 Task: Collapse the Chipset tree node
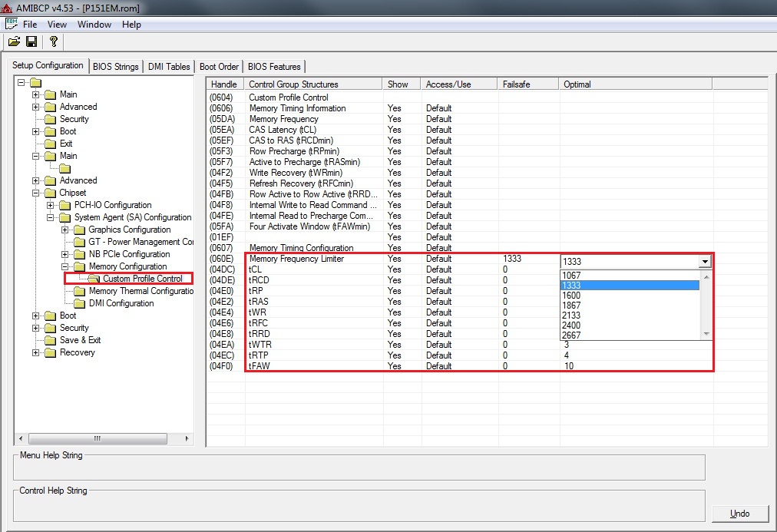tap(36, 193)
